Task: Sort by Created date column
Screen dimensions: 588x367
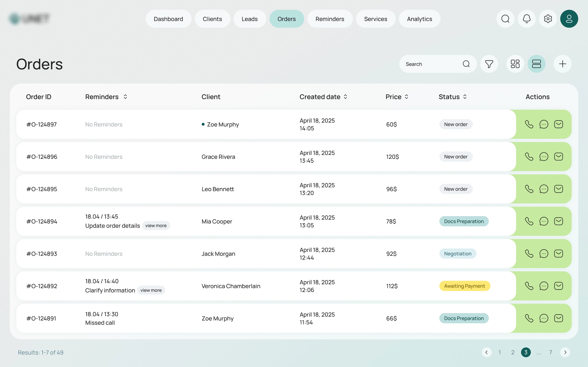Action: [x=345, y=97]
